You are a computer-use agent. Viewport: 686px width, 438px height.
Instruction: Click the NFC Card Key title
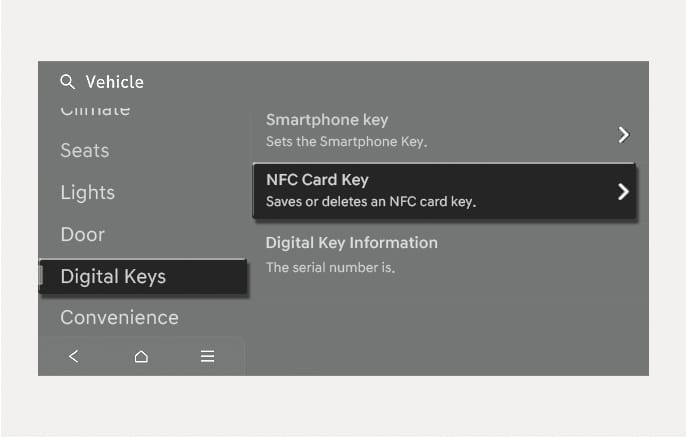(317, 180)
